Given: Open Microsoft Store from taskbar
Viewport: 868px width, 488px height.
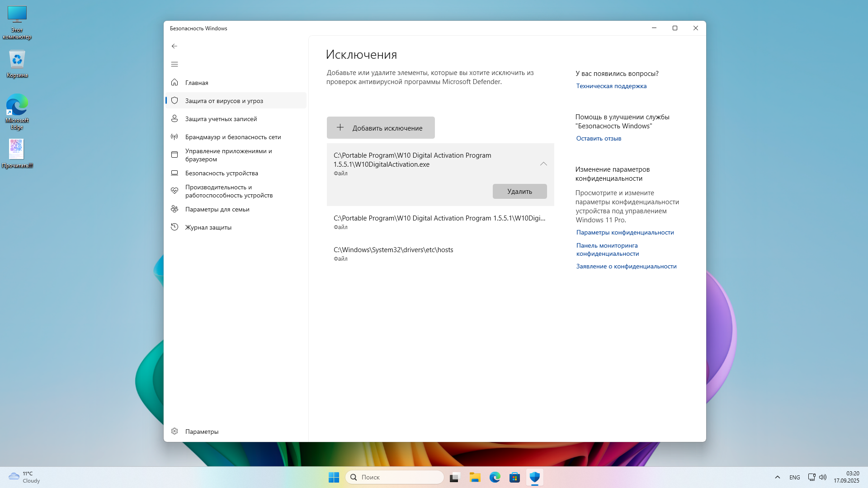Looking at the screenshot, I should tap(514, 477).
